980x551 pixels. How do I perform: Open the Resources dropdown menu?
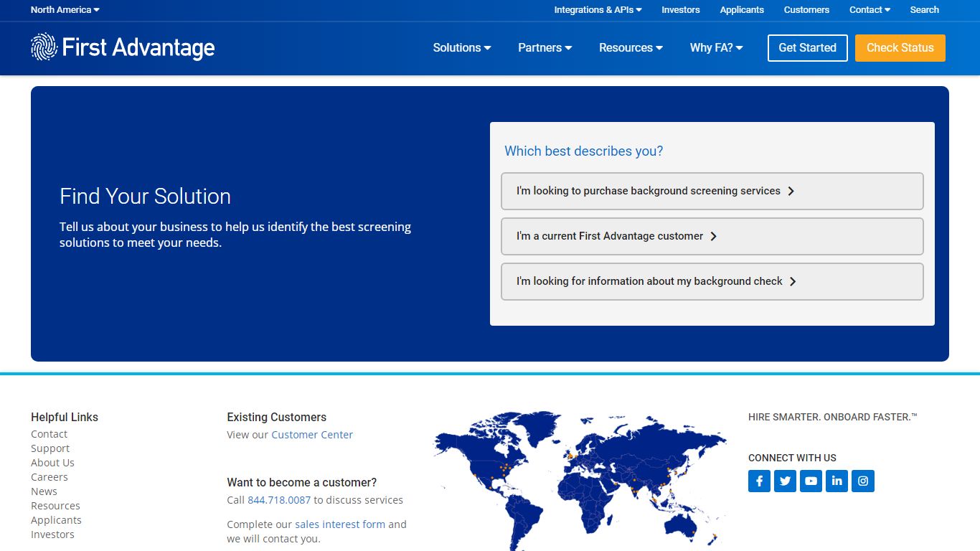coord(631,48)
